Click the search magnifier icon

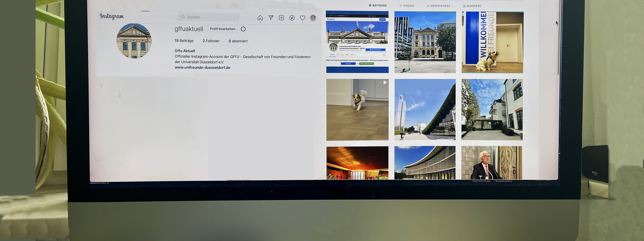point(183,17)
